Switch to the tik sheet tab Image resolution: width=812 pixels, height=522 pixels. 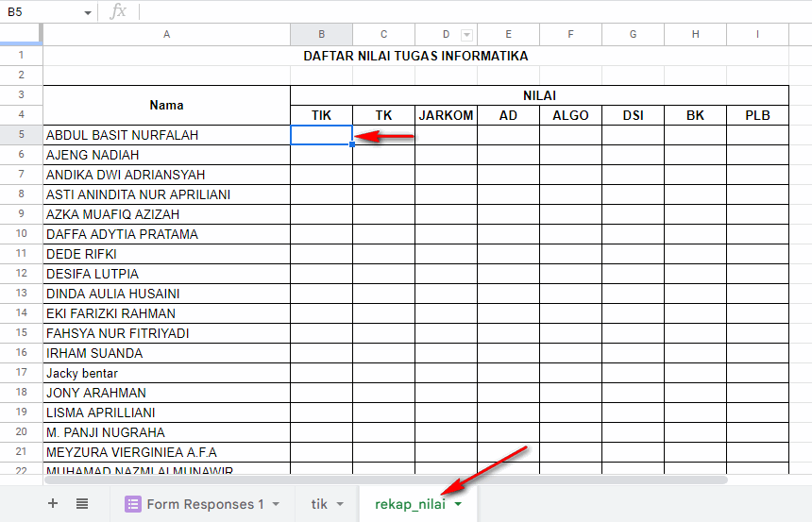[x=319, y=504]
